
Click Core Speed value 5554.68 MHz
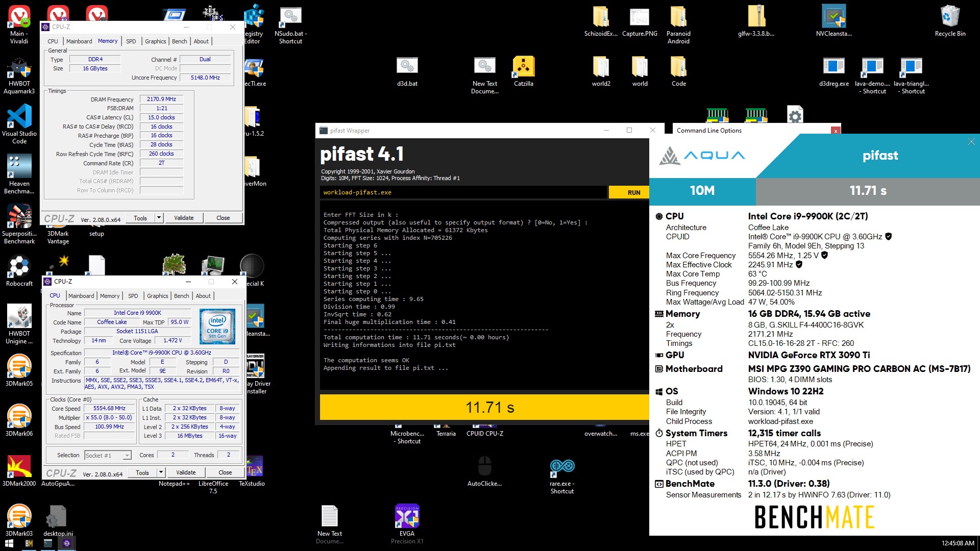(x=109, y=408)
